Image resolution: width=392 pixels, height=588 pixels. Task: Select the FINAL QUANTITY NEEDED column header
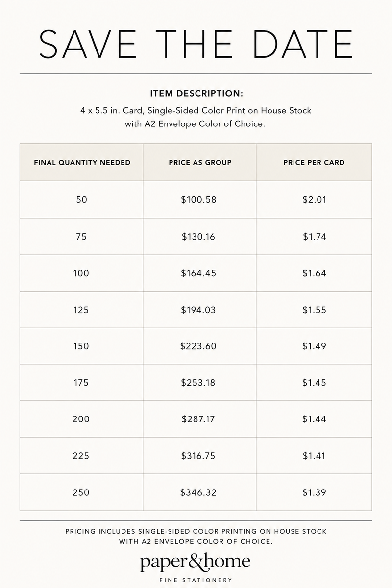(82, 162)
